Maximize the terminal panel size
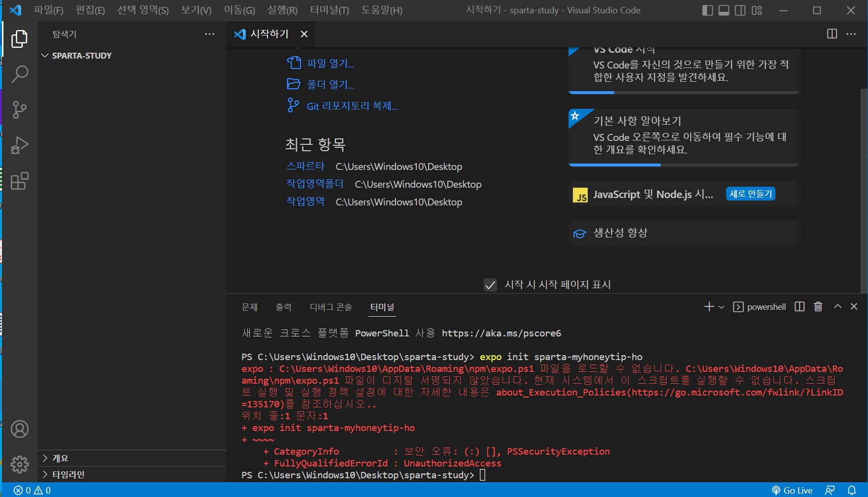Screen dimensions: 868x497 click(x=837, y=306)
